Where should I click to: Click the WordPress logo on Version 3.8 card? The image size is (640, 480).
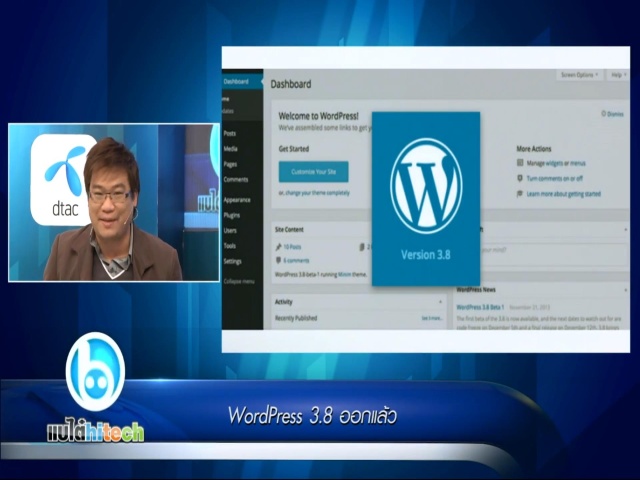pos(426,186)
